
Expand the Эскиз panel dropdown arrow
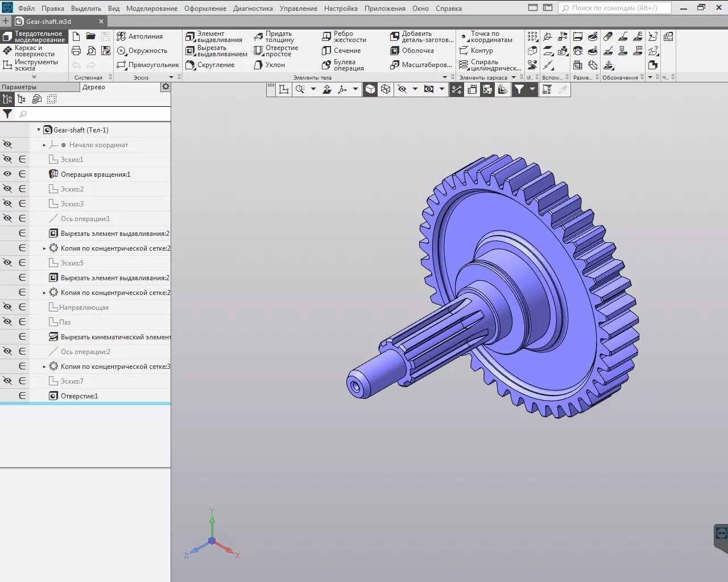pos(171,77)
